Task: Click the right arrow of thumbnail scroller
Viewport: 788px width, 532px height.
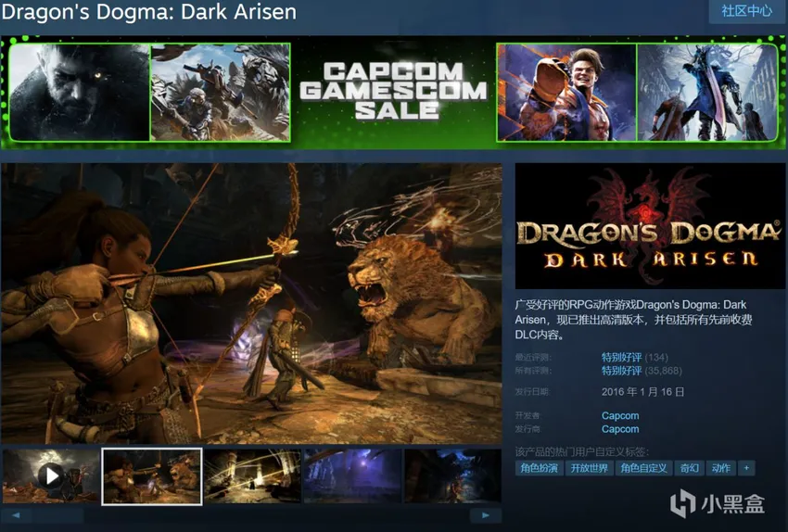Action: (486, 515)
